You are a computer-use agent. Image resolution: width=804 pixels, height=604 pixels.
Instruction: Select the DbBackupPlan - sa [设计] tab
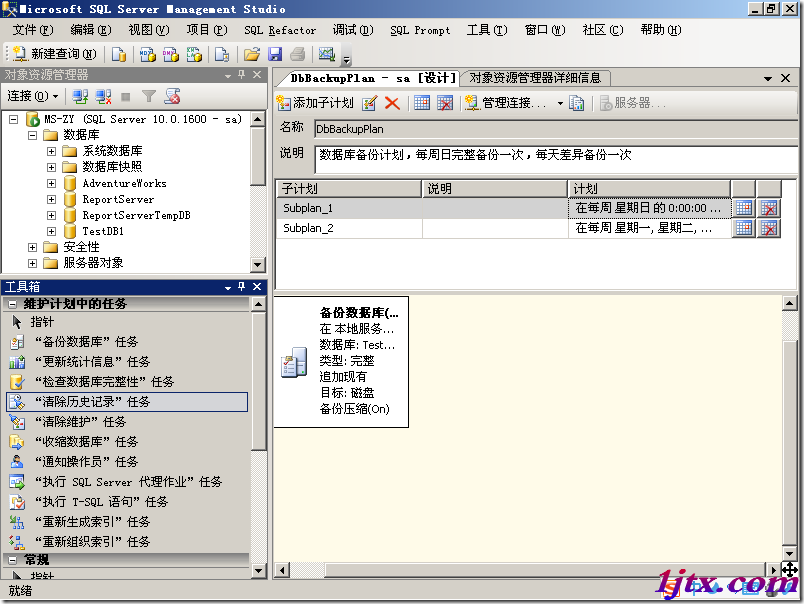tap(372, 78)
